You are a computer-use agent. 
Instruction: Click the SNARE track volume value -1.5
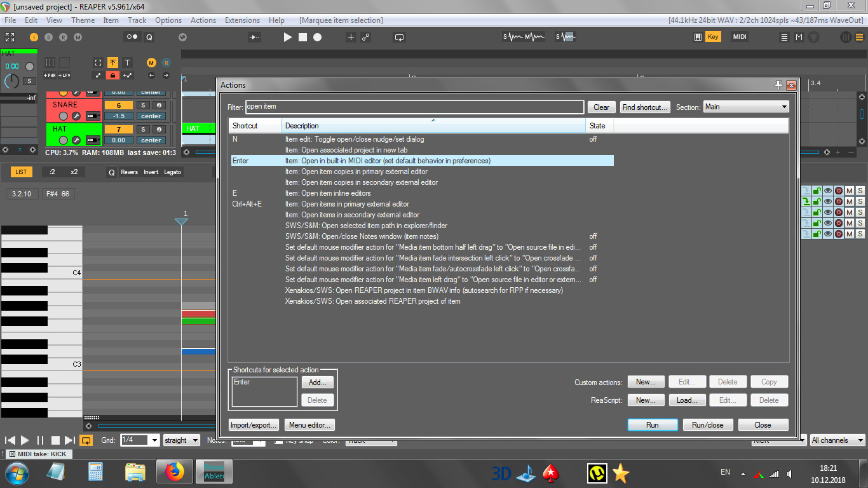(x=118, y=116)
